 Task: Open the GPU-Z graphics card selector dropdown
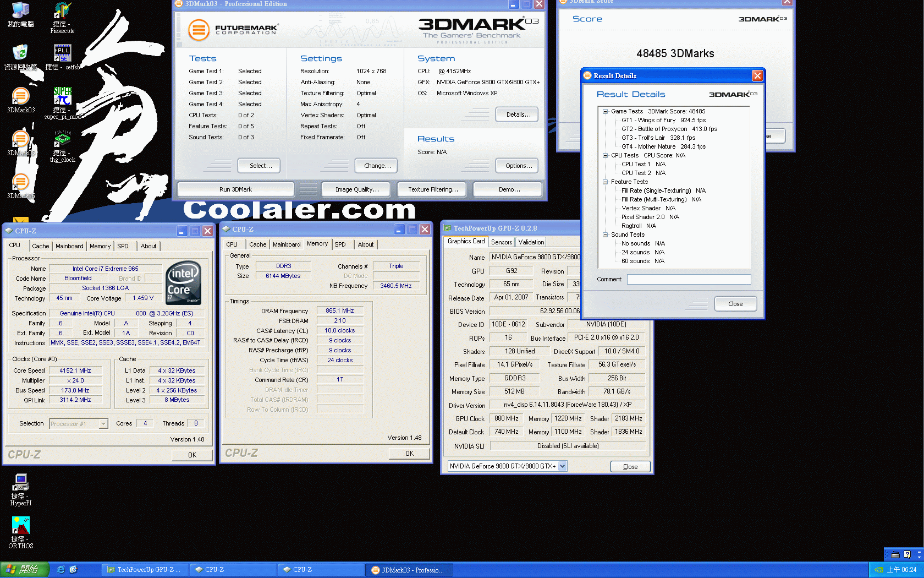pyautogui.click(x=562, y=466)
